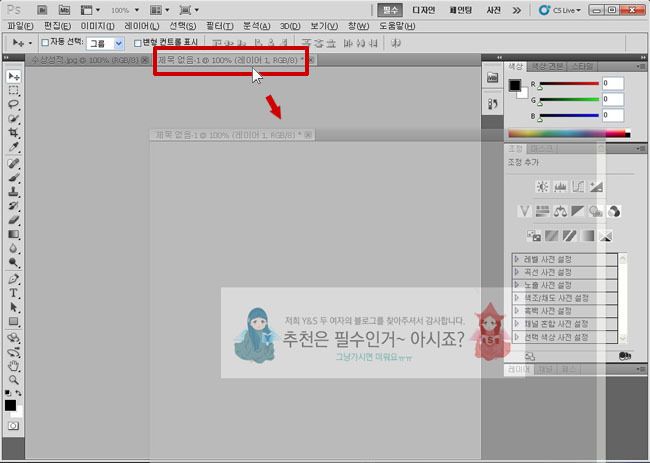Click the R slider in the color panel
650x463 pixels.
(x=569, y=84)
